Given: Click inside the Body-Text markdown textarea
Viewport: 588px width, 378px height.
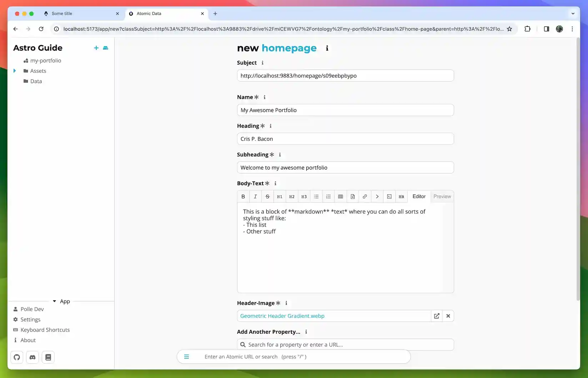Looking at the screenshot, I should [345, 248].
